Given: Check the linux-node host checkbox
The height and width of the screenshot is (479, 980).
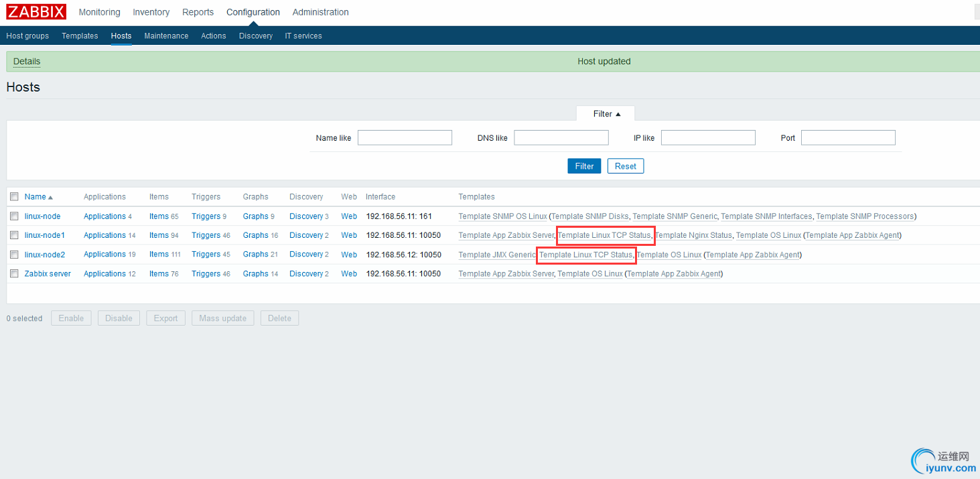Looking at the screenshot, I should (14, 216).
